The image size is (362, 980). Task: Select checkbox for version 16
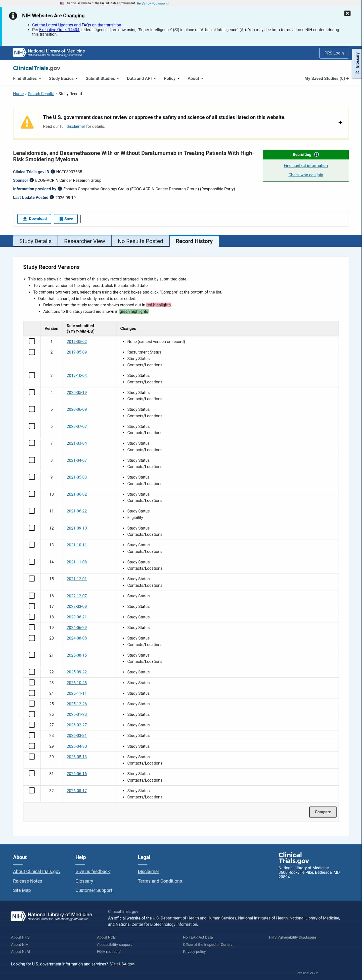coord(32,596)
